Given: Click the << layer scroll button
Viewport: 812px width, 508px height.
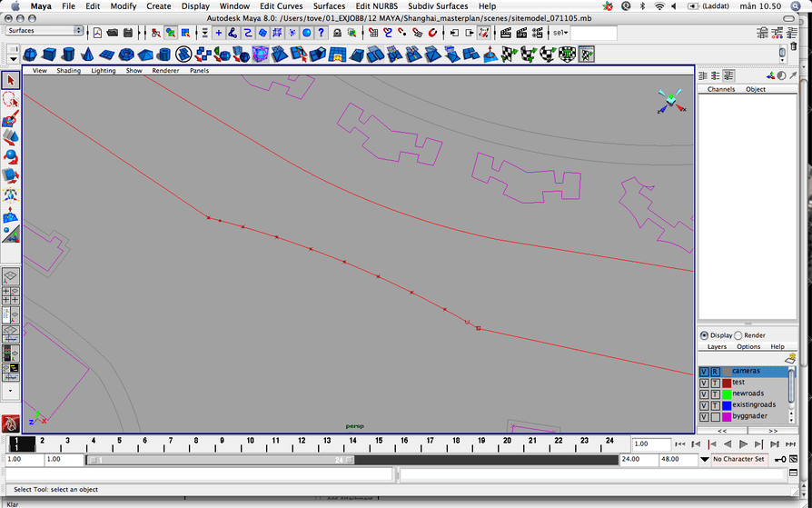Looking at the screenshot, I should (x=722, y=431).
